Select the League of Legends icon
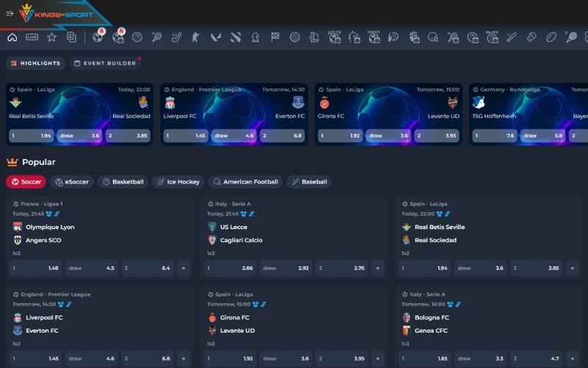The height and width of the screenshot is (368, 588). [315, 38]
